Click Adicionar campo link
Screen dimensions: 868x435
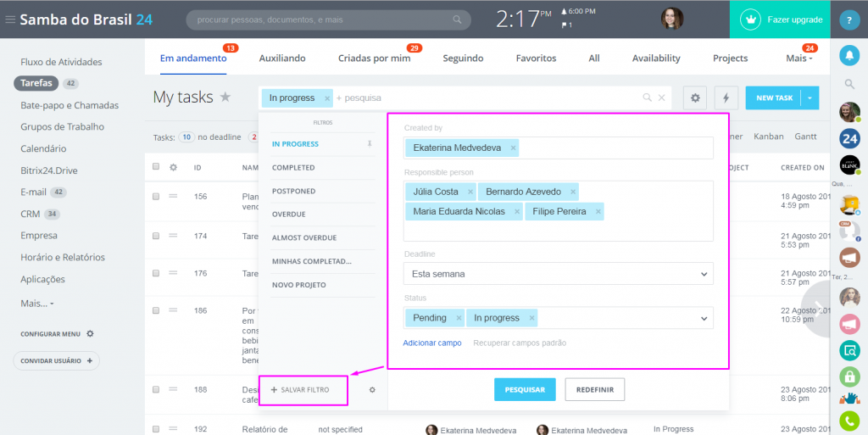[432, 343]
